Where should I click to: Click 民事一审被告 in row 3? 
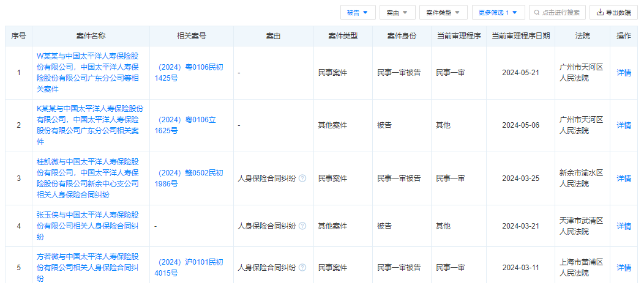(x=399, y=178)
